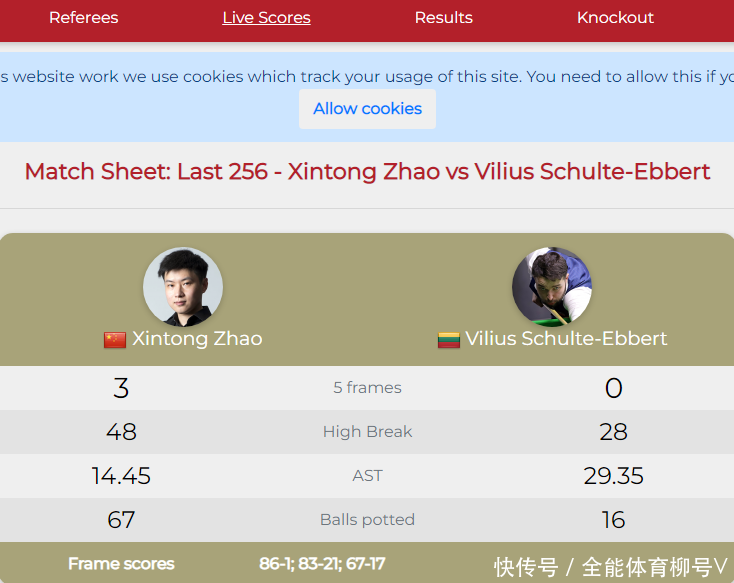Click the China flag icon
The height and width of the screenshot is (583, 734).
(115, 340)
